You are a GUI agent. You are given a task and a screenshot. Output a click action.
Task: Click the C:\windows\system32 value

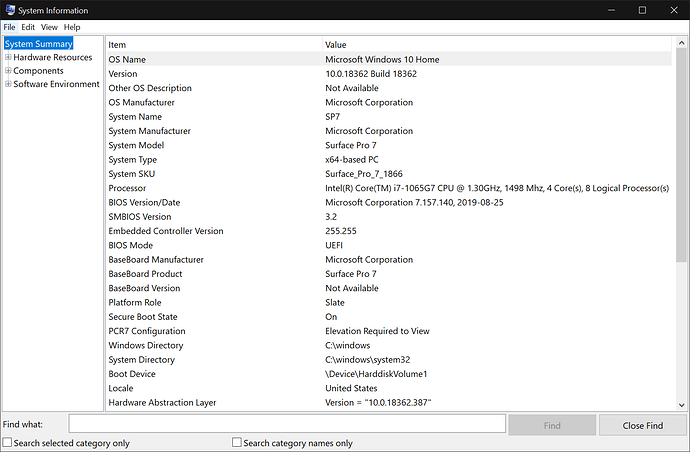[x=367, y=360]
